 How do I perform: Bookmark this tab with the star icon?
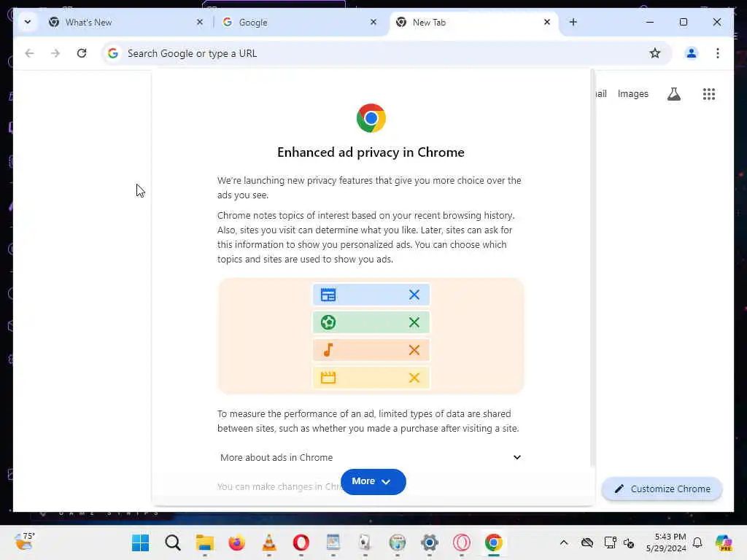655,53
